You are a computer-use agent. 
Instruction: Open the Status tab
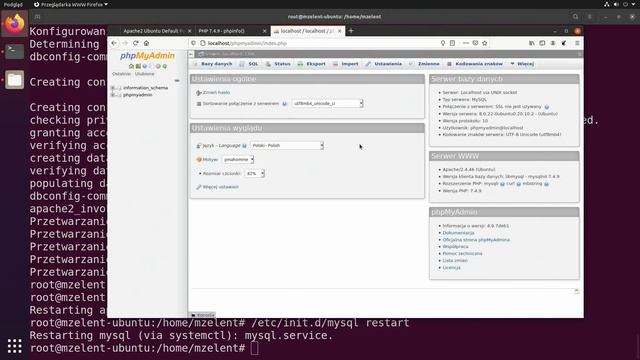(x=278, y=64)
